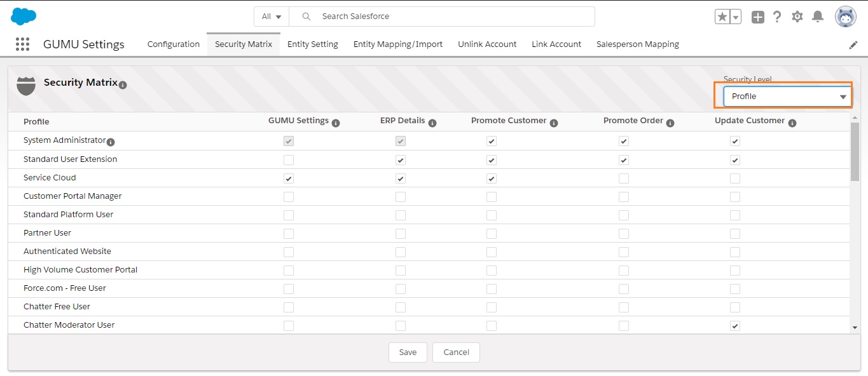Screen dimensions: 868x376
Task: Click info icon beside Promote Order column
Action: pyautogui.click(x=670, y=123)
